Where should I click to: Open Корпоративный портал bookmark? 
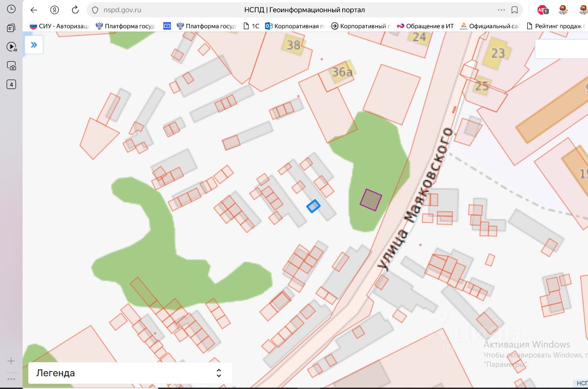pos(361,26)
